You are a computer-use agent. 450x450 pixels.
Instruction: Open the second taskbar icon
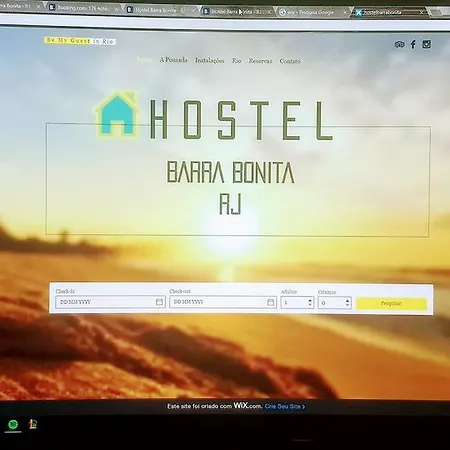click(x=33, y=424)
